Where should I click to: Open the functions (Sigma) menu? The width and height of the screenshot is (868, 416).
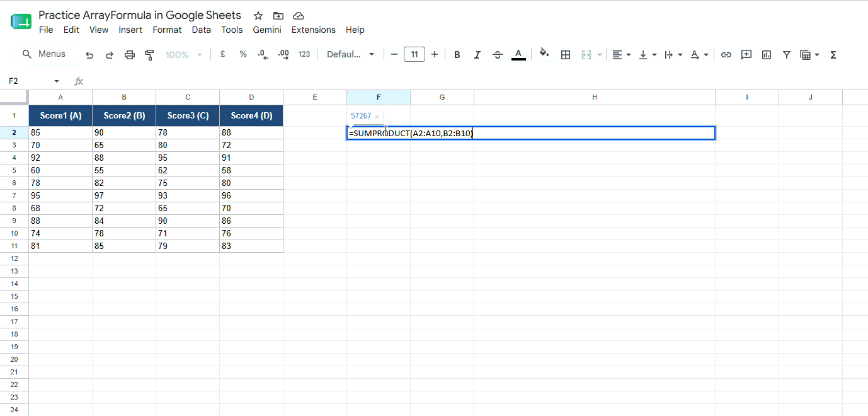(833, 55)
